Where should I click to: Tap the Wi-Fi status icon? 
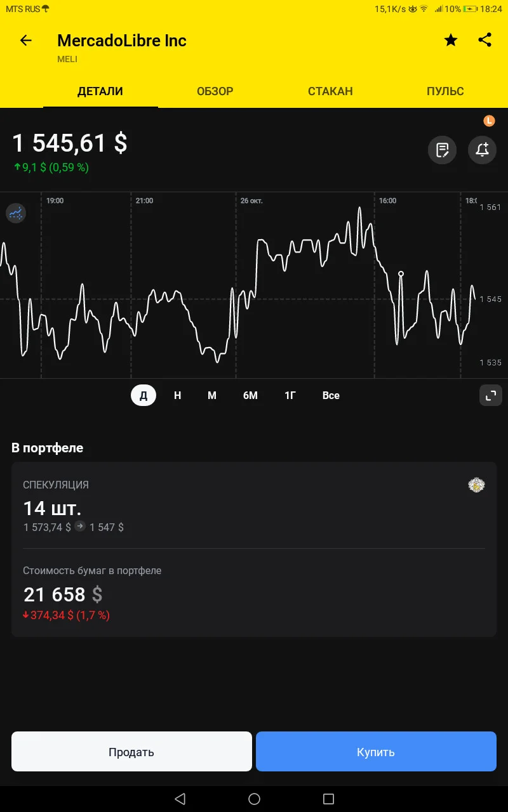[x=424, y=9]
